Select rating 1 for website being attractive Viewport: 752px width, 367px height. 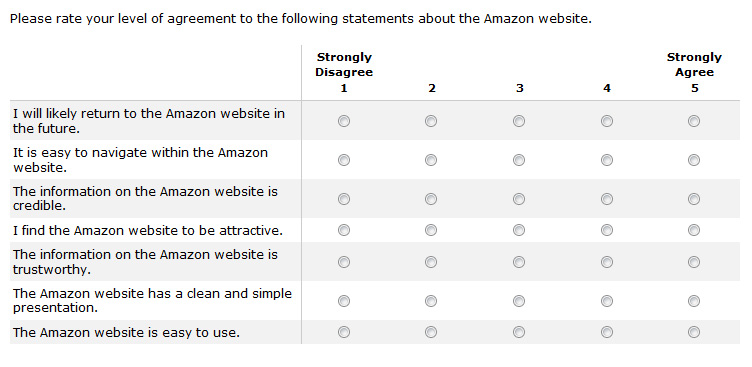coord(344,230)
